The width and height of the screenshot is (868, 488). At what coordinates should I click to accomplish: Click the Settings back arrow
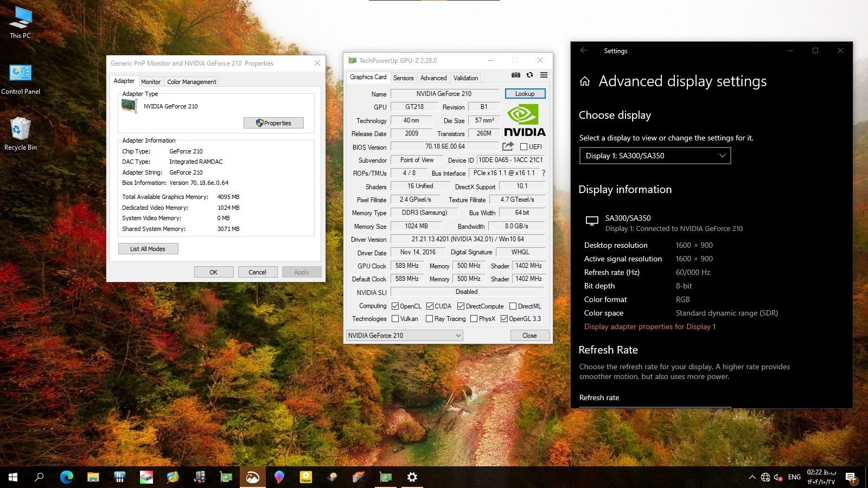(584, 50)
